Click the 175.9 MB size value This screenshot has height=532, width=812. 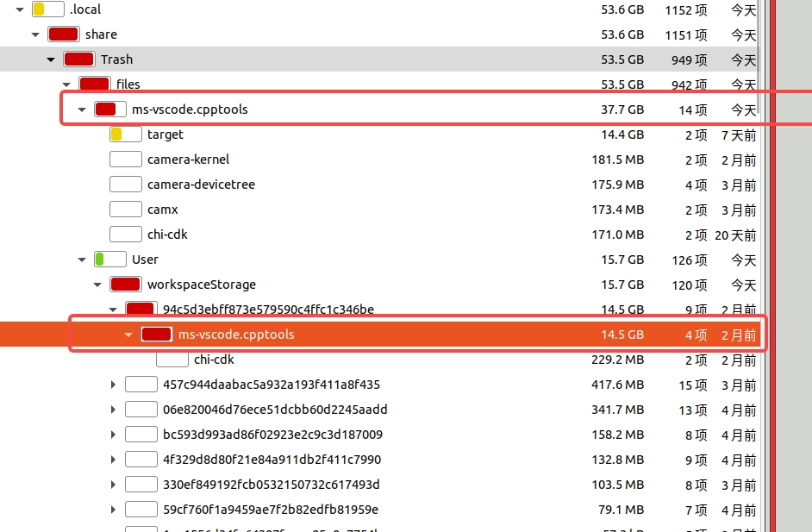click(618, 185)
